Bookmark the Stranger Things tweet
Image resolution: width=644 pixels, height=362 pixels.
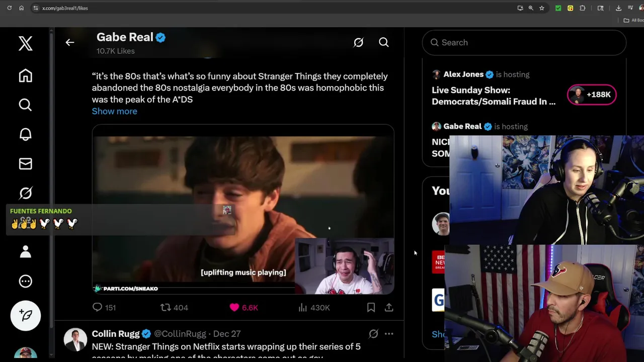(x=371, y=307)
